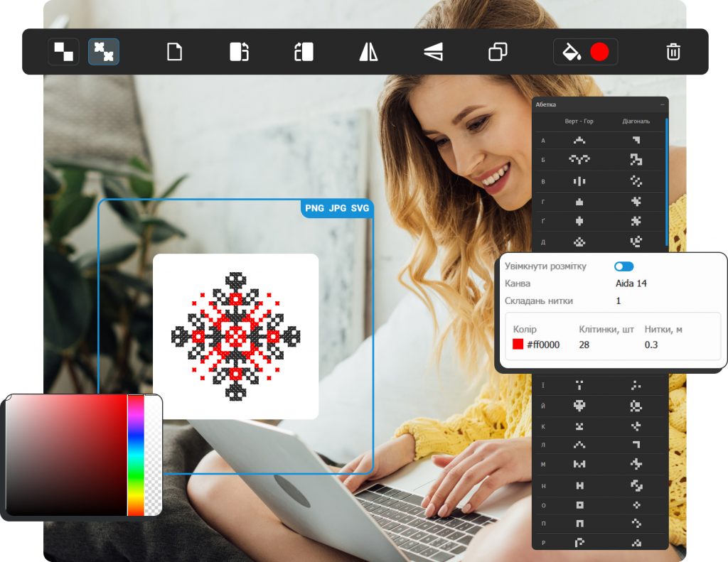Flip the pattern horizontally
This screenshot has height=562, width=728.
[x=368, y=52]
